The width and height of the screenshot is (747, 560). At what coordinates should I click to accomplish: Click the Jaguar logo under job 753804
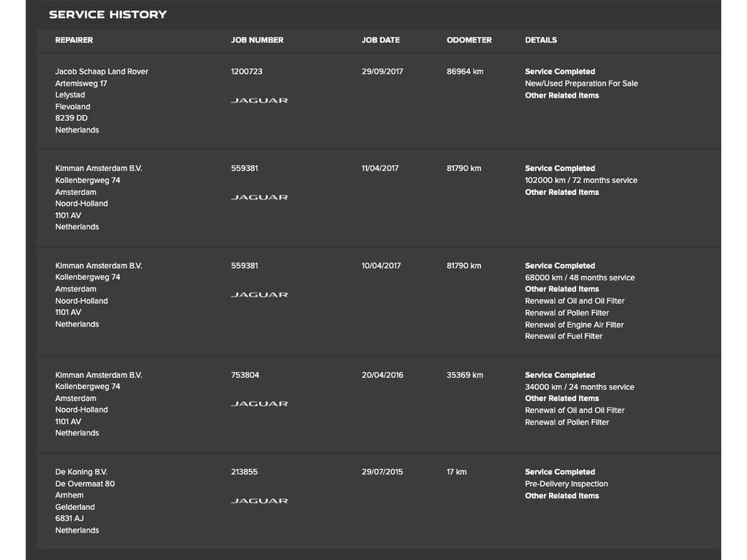click(259, 404)
